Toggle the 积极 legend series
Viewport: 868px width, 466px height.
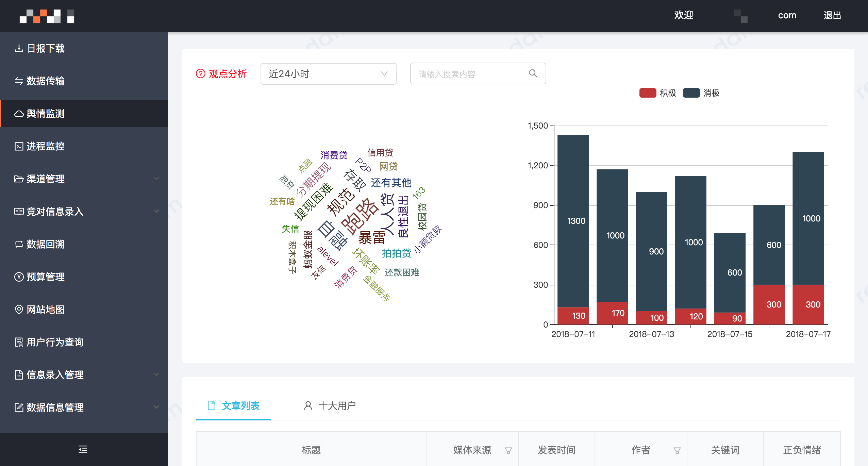click(x=658, y=93)
